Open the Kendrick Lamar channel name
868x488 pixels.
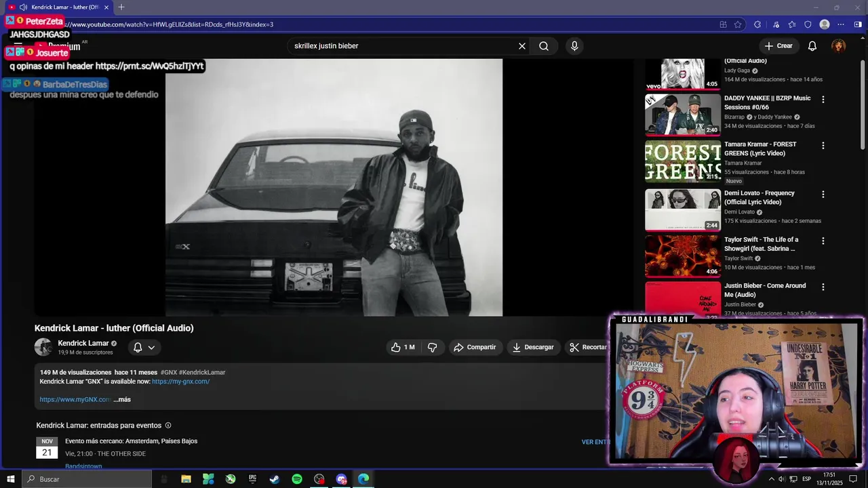[x=83, y=344]
